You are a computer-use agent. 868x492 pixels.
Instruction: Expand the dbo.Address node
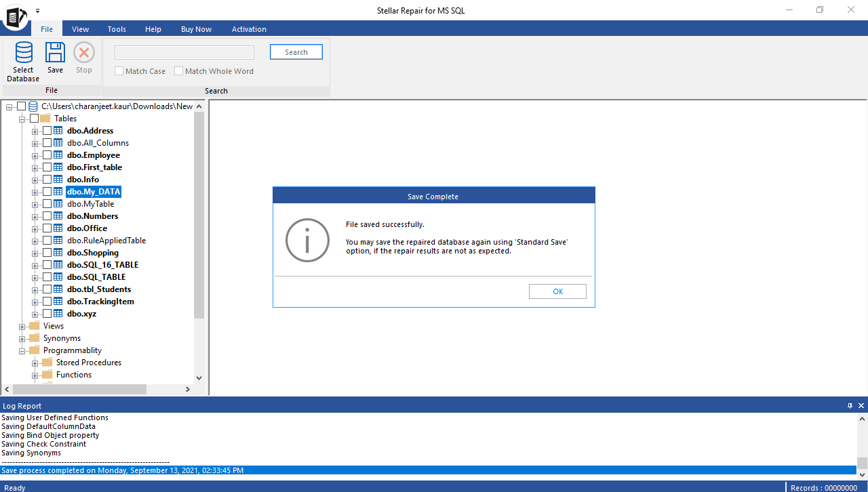35,131
